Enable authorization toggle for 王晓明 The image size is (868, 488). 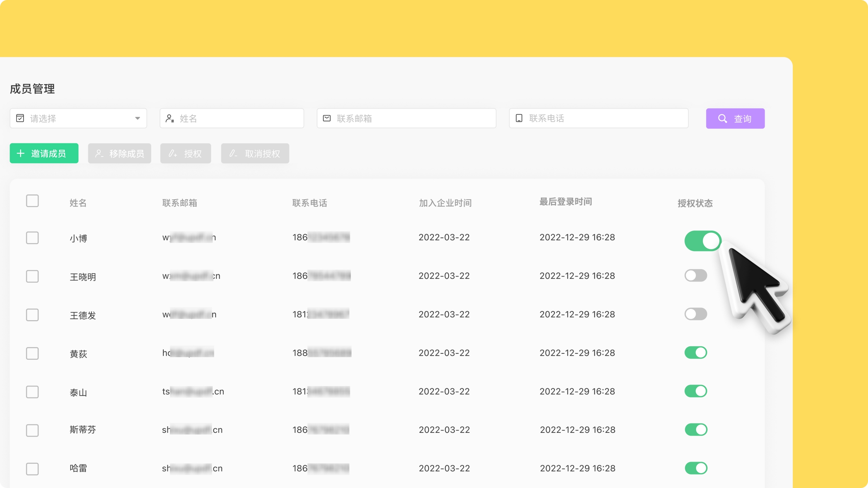(696, 276)
